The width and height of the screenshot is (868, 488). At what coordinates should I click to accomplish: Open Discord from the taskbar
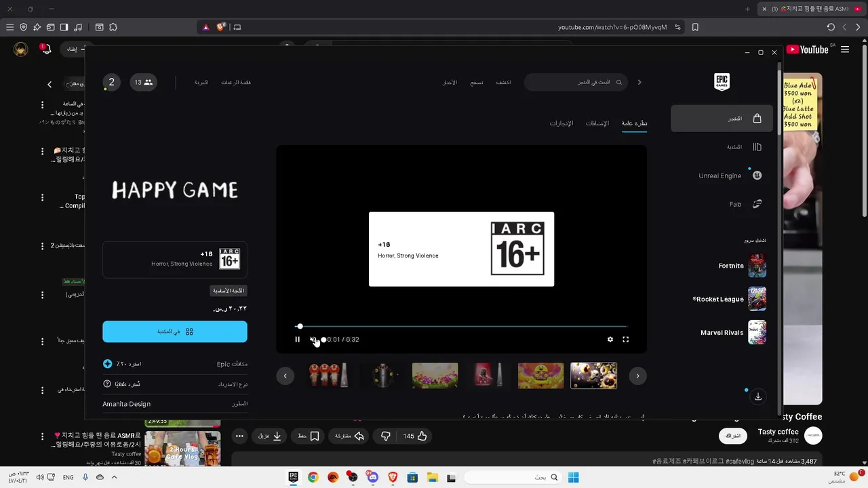[372, 477]
